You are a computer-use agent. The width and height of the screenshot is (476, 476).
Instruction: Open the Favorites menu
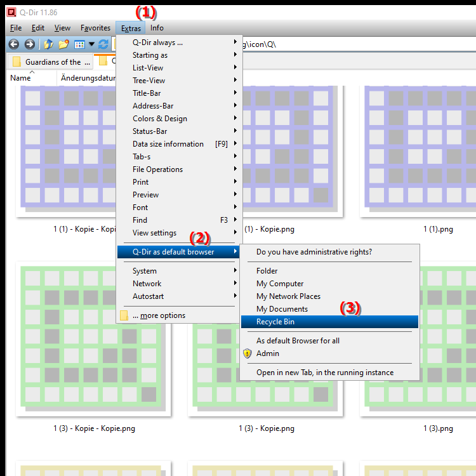click(95, 28)
